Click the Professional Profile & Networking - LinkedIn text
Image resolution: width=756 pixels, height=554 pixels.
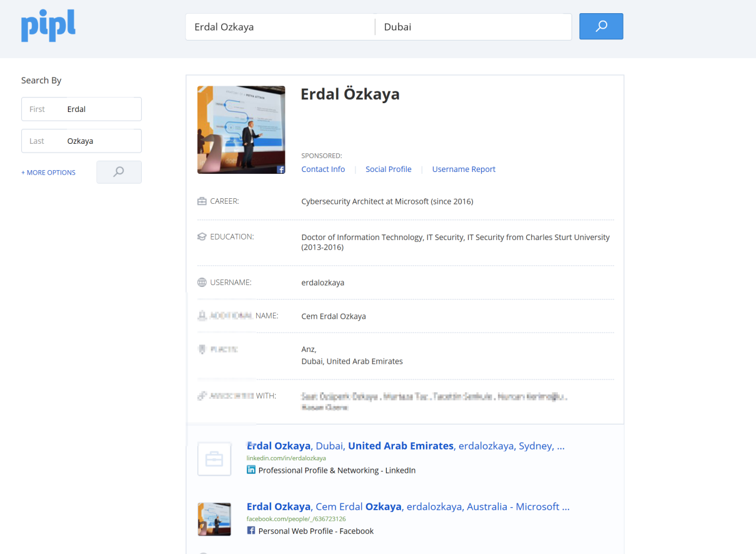[x=337, y=470]
